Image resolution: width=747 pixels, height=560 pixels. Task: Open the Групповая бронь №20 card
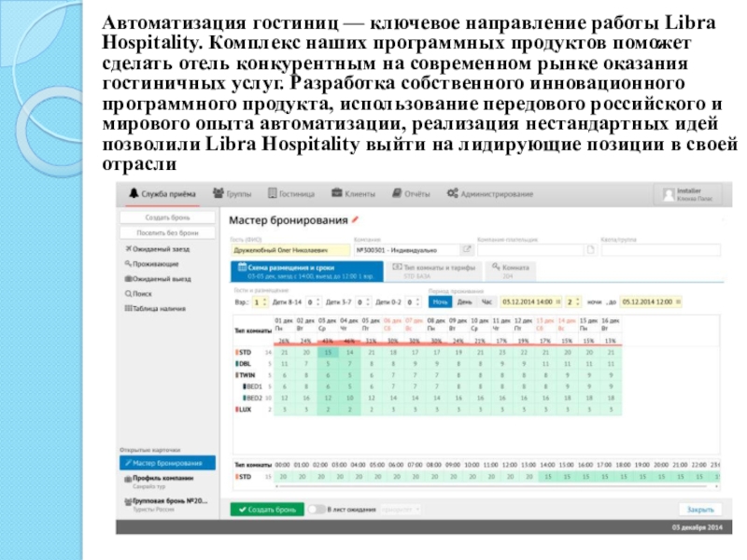point(167,505)
